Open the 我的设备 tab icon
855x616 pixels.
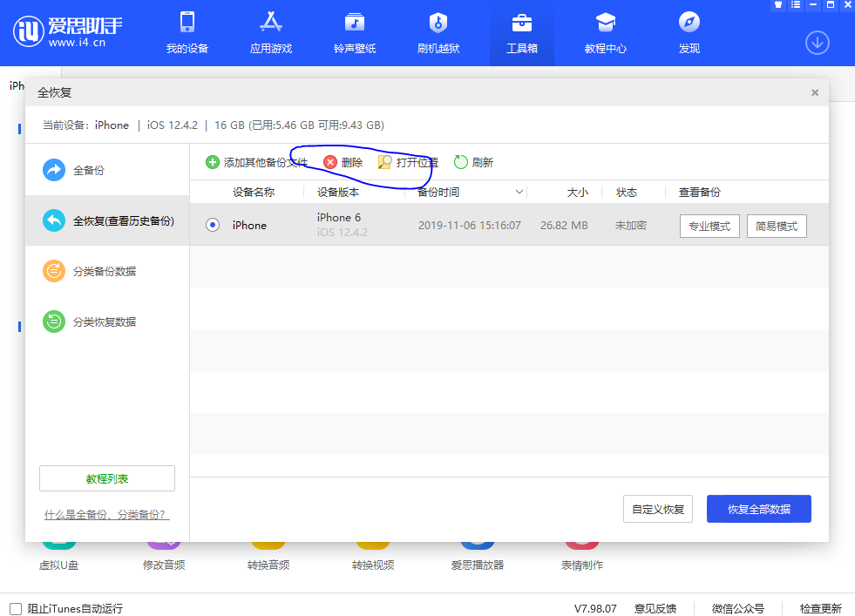click(187, 23)
